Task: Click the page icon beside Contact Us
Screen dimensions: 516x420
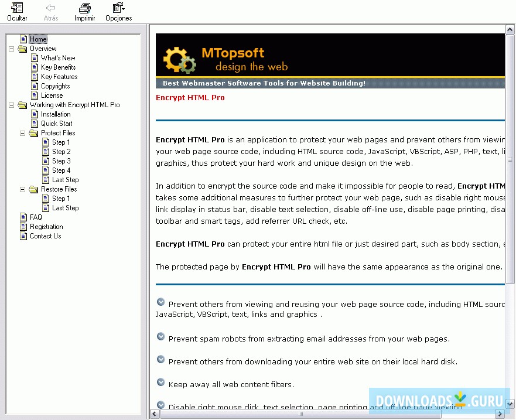Action: point(23,236)
